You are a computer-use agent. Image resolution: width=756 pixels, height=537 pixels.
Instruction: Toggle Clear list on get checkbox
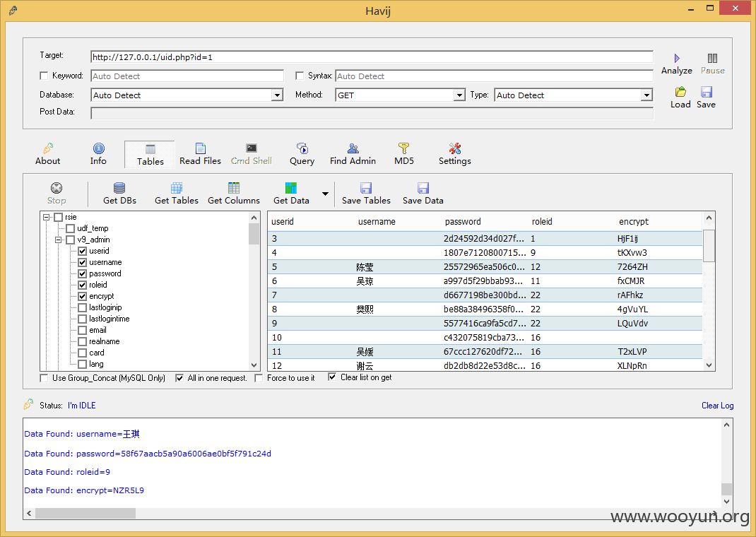(x=332, y=377)
